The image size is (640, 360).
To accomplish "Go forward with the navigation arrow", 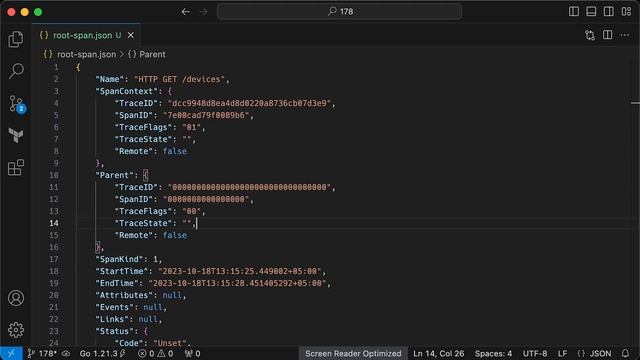I will pyautogui.click(x=203, y=12).
